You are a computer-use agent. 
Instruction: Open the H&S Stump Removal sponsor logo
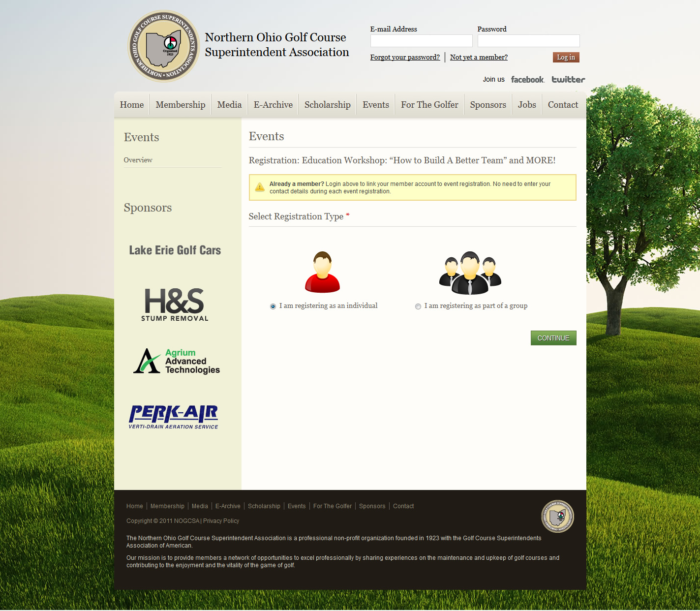coord(175,305)
